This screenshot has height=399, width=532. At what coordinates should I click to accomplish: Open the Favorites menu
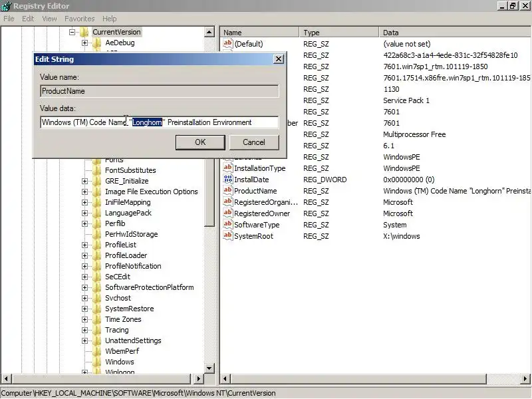[79, 19]
